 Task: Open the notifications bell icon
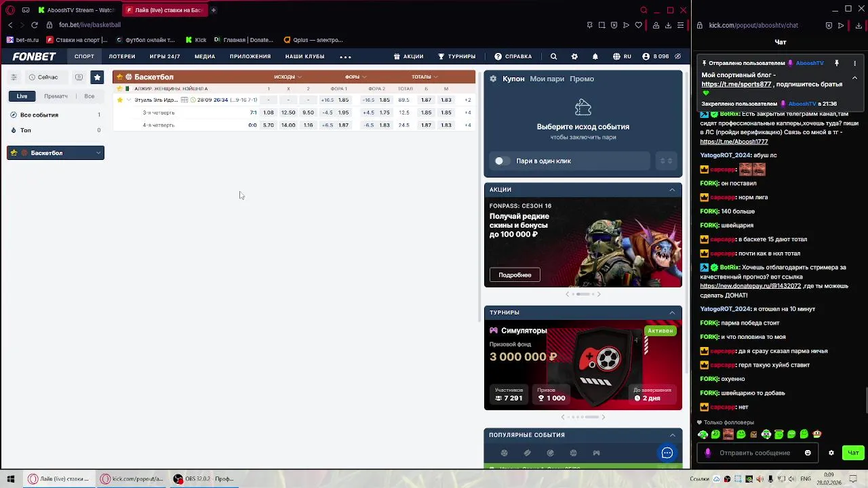tap(595, 57)
